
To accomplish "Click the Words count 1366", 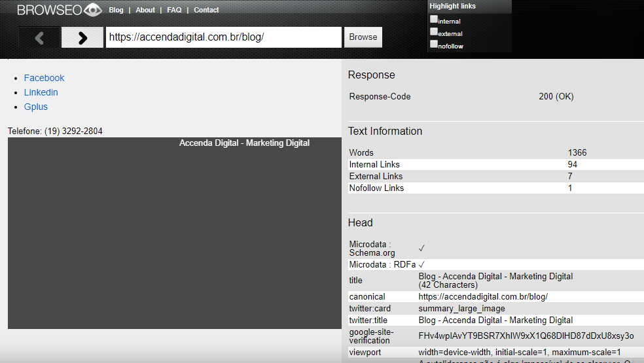I will pyautogui.click(x=577, y=153).
